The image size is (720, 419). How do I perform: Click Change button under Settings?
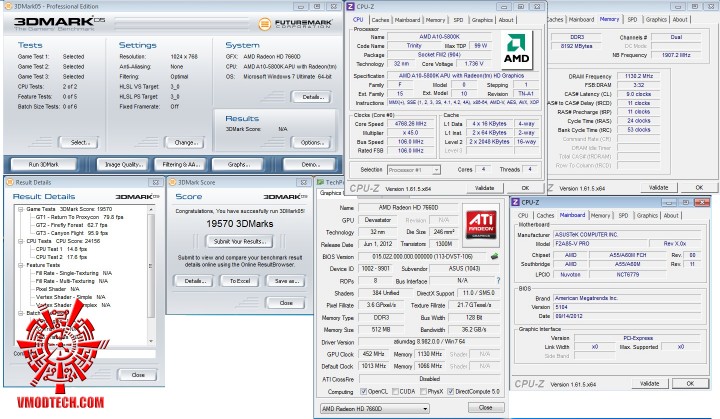pyautogui.click(x=186, y=142)
